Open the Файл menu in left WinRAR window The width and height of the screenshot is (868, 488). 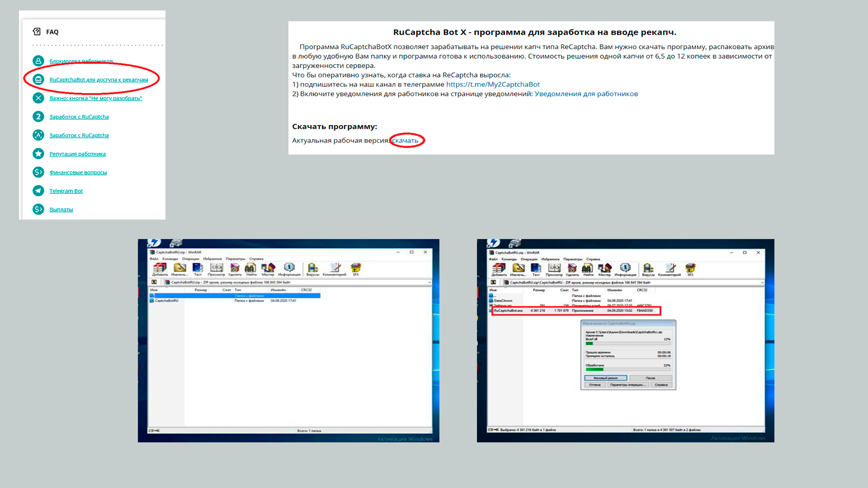[154, 259]
